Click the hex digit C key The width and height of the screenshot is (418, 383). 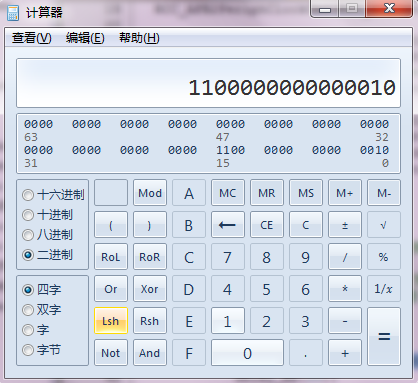tap(189, 257)
